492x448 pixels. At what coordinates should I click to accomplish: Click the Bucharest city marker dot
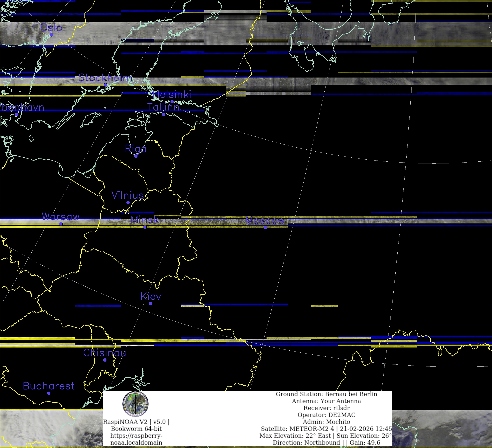(49, 393)
